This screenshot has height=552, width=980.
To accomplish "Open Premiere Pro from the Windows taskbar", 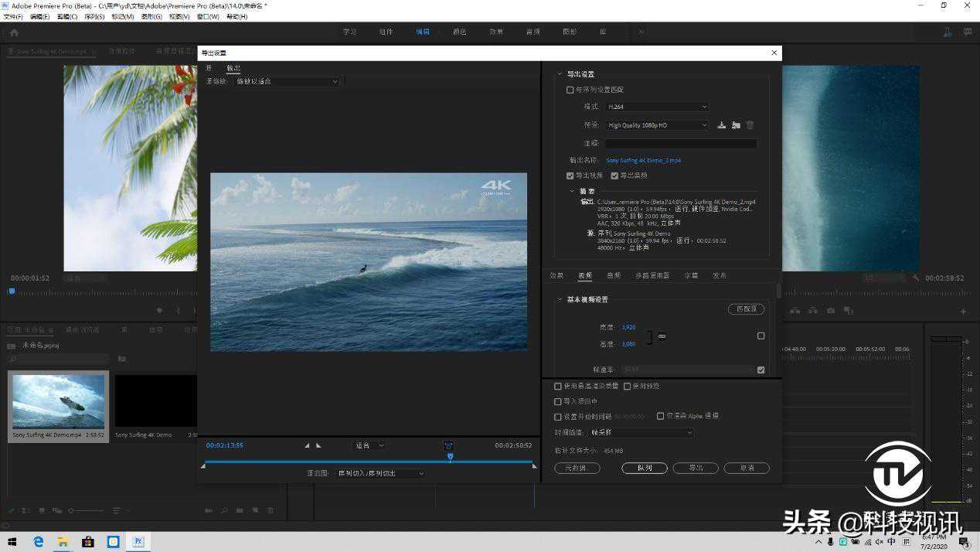I will coord(138,542).
